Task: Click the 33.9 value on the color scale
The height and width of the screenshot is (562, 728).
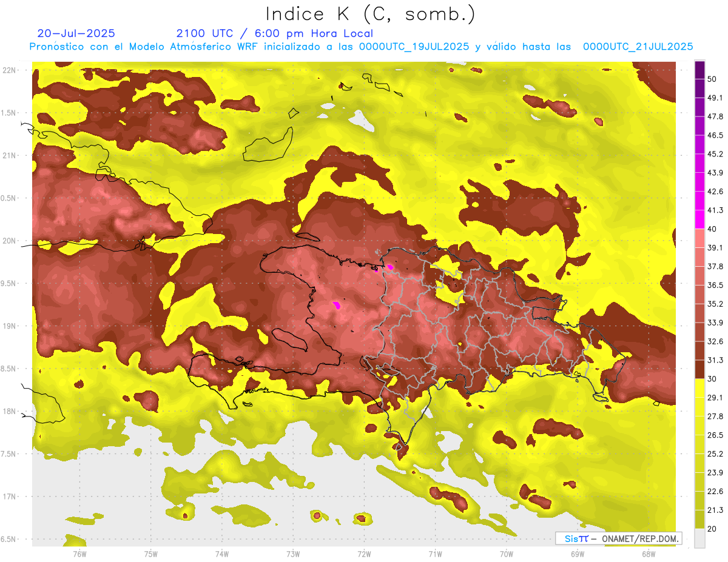Action: point(715,323)
